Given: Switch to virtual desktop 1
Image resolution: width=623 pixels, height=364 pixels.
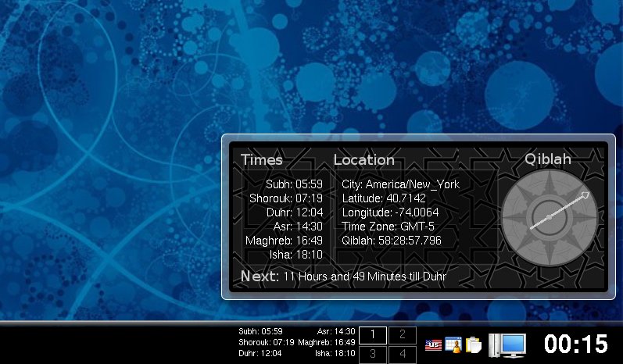Looking at the screenshot, I should 373,335.
